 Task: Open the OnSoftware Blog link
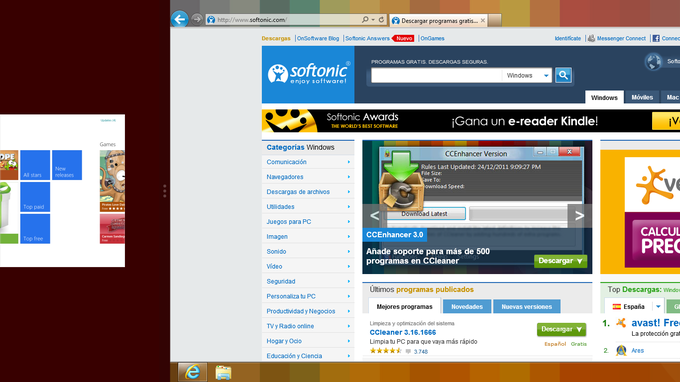tap(318, 39)
